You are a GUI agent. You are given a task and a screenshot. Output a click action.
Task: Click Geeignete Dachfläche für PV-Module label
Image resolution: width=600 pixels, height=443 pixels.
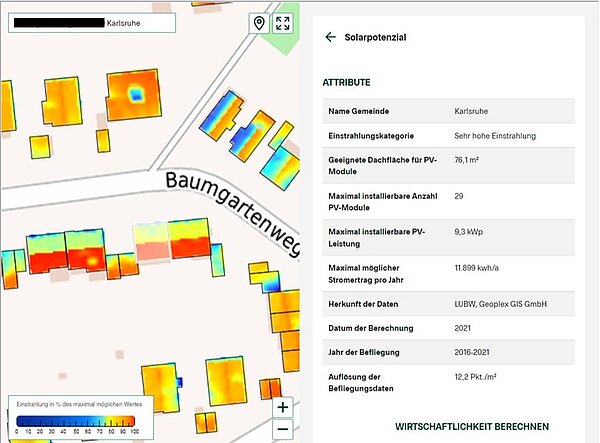coord(382,166)
